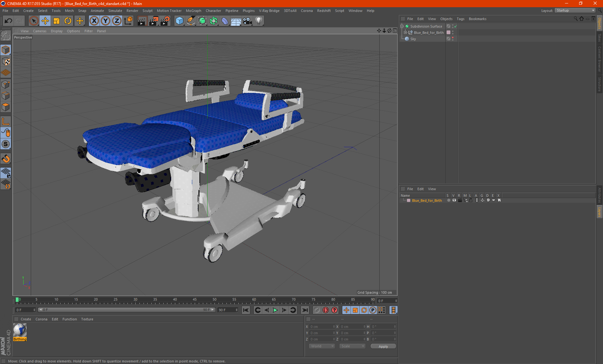Toggle Enable Snap icon

tap(6, 159)
